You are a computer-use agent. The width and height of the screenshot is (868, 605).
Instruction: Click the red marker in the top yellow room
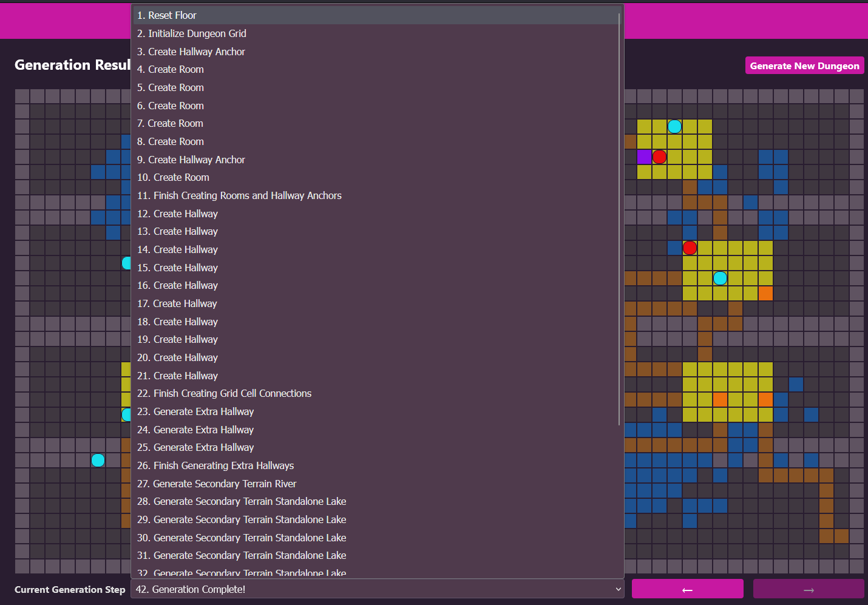coord(659,157)
